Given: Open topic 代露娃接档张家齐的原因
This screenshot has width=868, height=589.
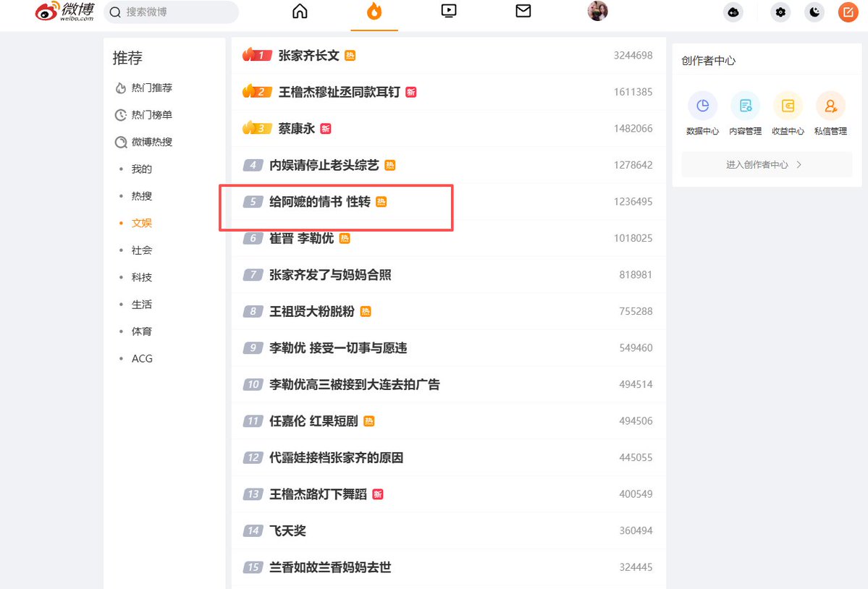Looking at the screenshot, I should point(336,458).
